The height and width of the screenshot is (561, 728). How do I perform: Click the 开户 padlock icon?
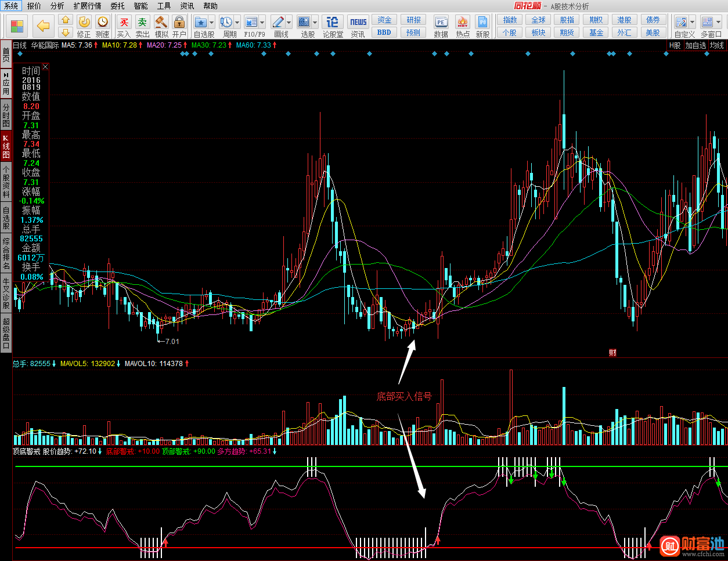point(179,21)
